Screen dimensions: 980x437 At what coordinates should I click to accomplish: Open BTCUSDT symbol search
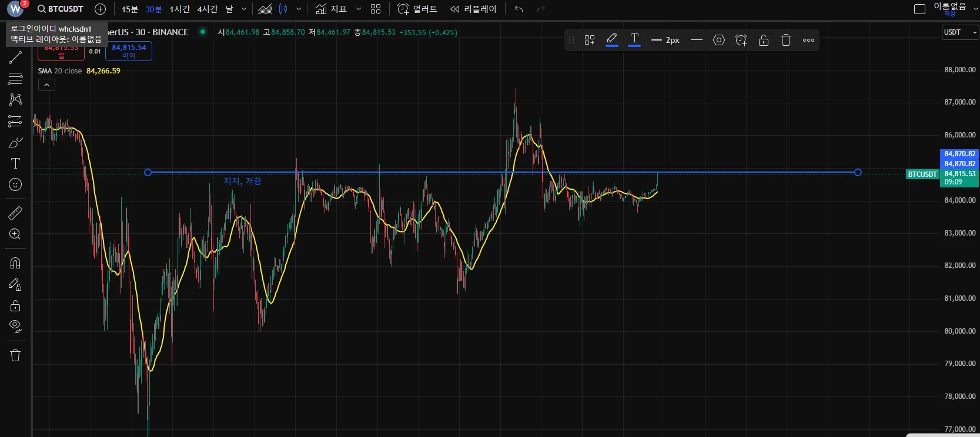coord(60,9)
